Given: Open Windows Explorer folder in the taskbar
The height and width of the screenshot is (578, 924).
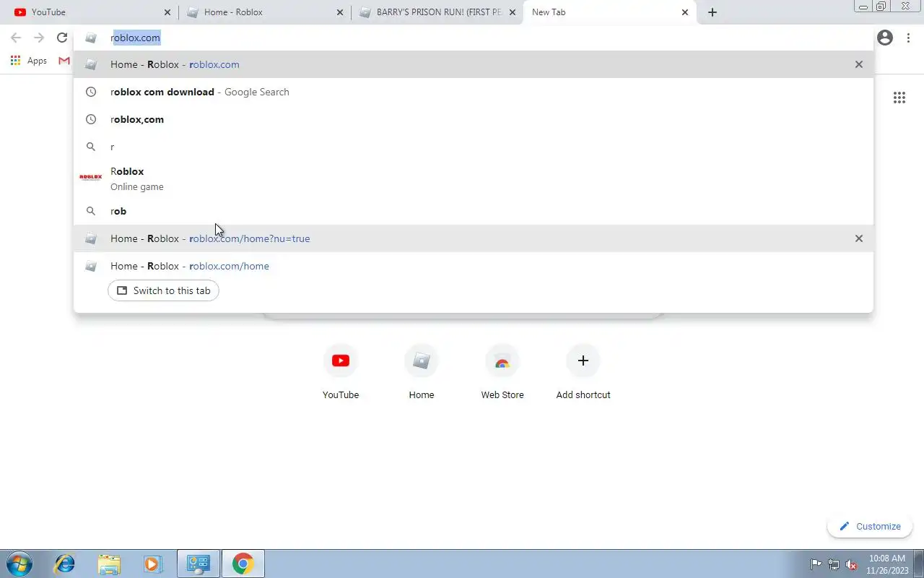Looking at the screenshot, I should pyautogui.click(x=109, y=564).
